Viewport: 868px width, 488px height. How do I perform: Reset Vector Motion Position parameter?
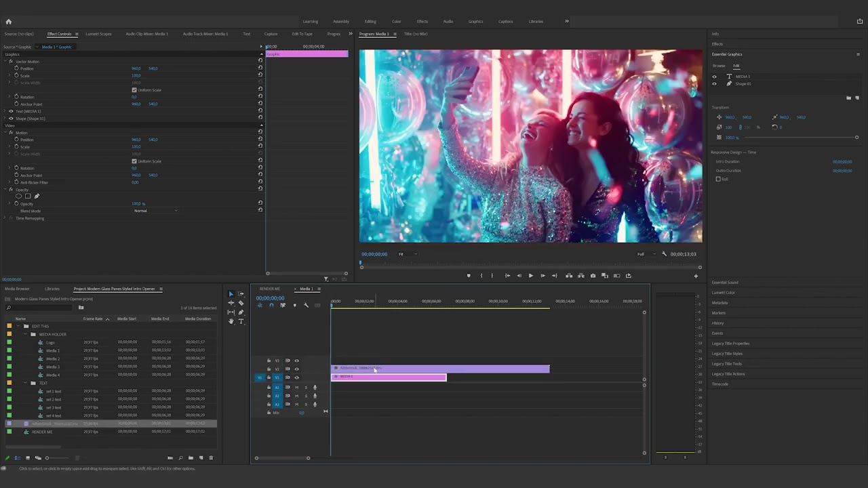point(260,68)
